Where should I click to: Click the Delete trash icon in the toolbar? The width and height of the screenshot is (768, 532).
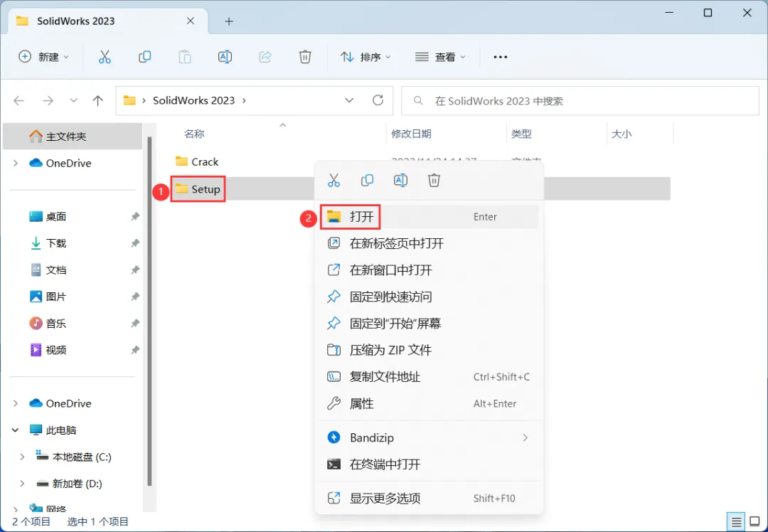coord(305,57)
